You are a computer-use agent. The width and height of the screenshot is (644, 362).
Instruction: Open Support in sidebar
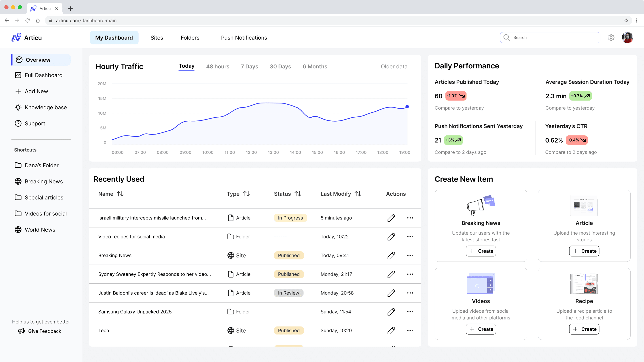point(30,123)
